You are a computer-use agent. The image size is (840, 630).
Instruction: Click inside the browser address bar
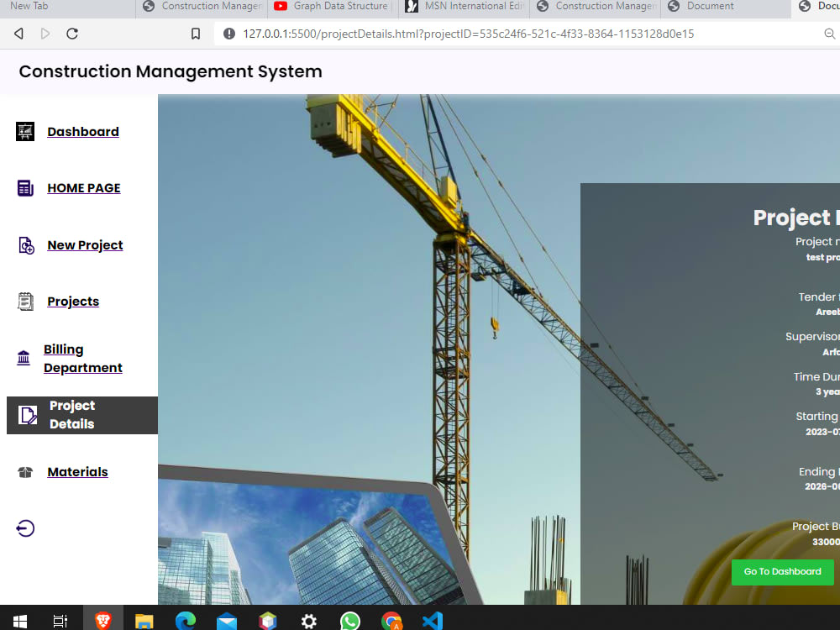click(x=462, y=34)
